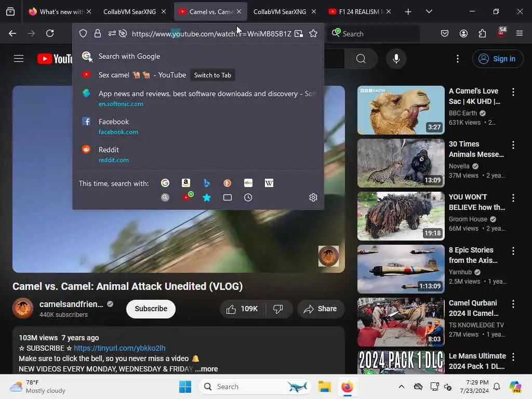Click the Share button
Image resolution: width=532 pixels, height=399 pixels.
321,309
